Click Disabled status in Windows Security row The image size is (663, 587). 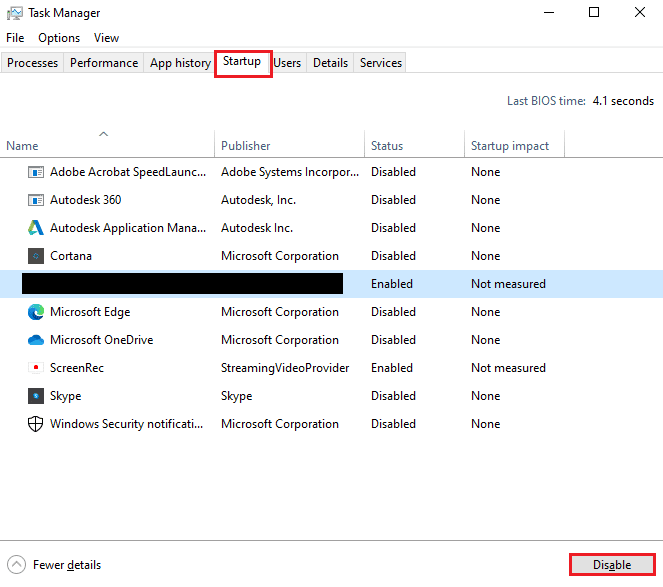[393, 424]
